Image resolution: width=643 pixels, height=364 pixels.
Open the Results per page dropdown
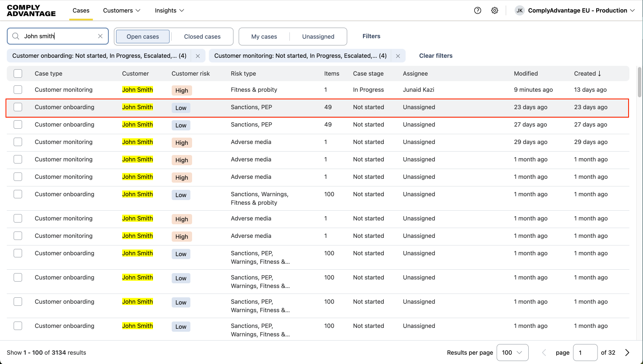512,353
